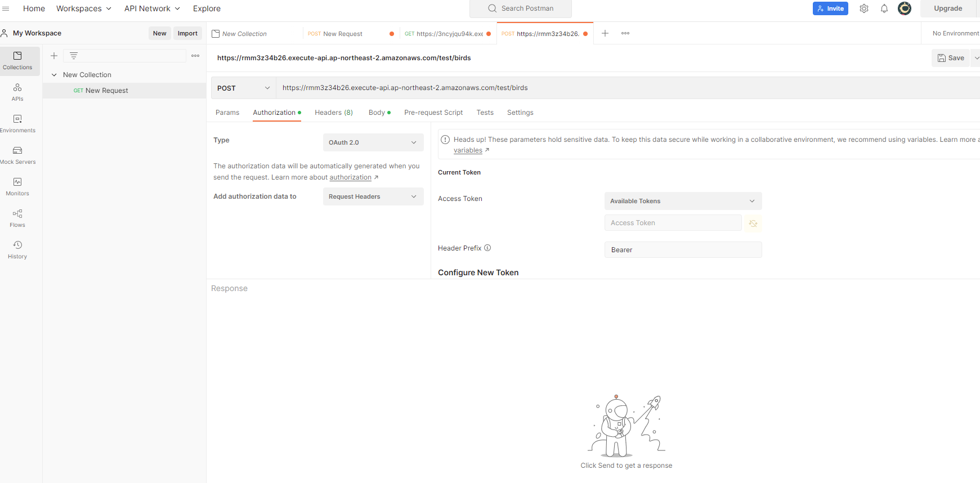Click the Access Token input field
Viewport: 980px width, 483px height.
point(673,223)
